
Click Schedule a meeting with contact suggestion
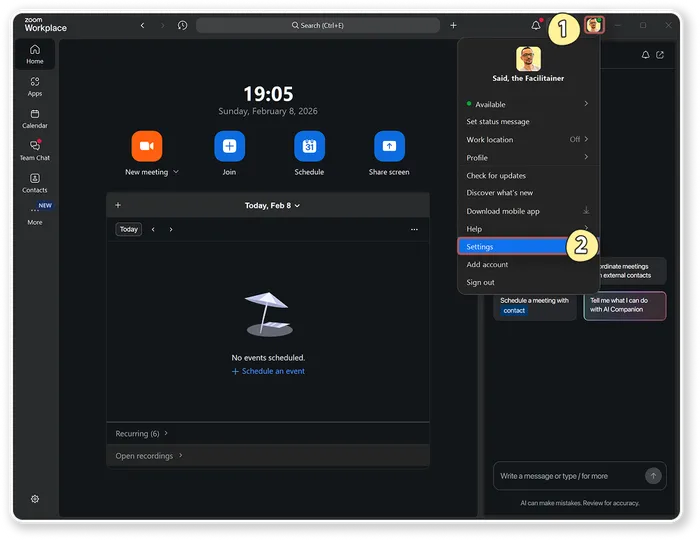[535, 306]
